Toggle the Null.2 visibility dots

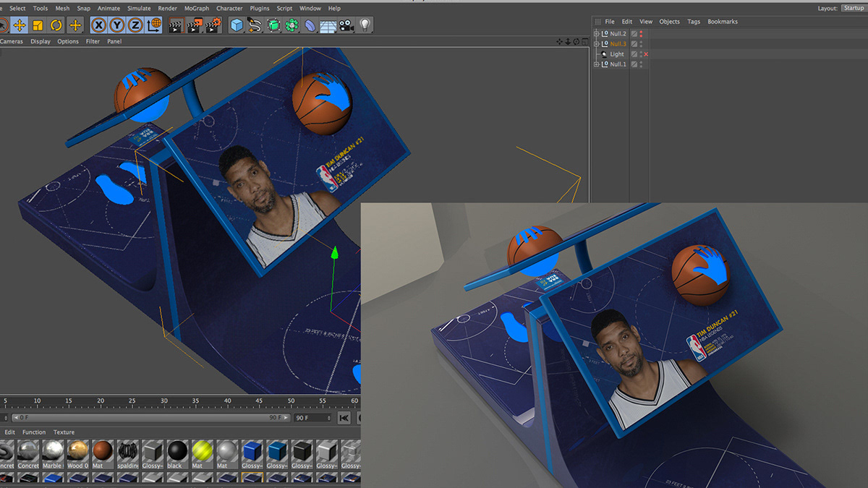[x=641, y=34]
